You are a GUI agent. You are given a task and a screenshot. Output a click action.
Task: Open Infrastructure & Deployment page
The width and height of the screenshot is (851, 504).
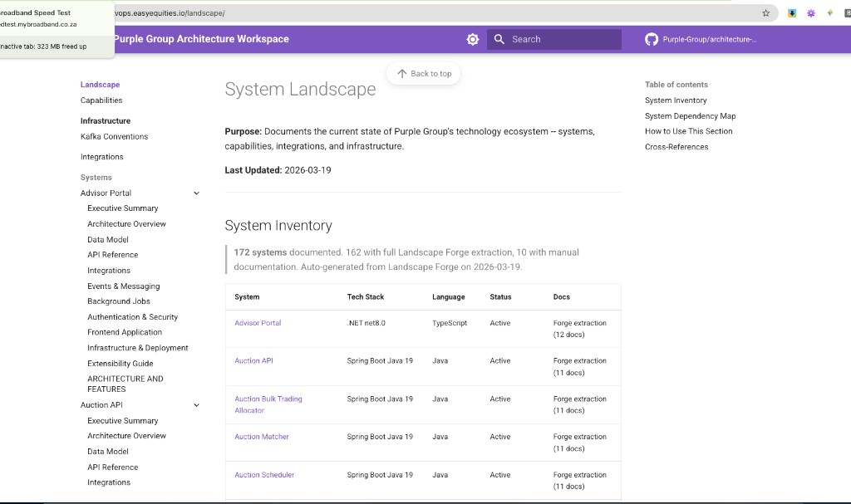pyautogui.click(x=138, y=348)
